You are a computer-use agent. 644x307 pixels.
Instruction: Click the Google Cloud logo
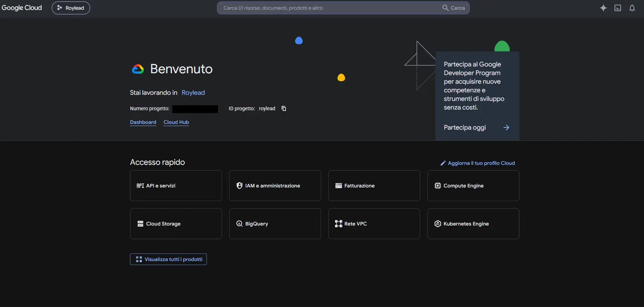pyautogui.click(x=22, y=8)
